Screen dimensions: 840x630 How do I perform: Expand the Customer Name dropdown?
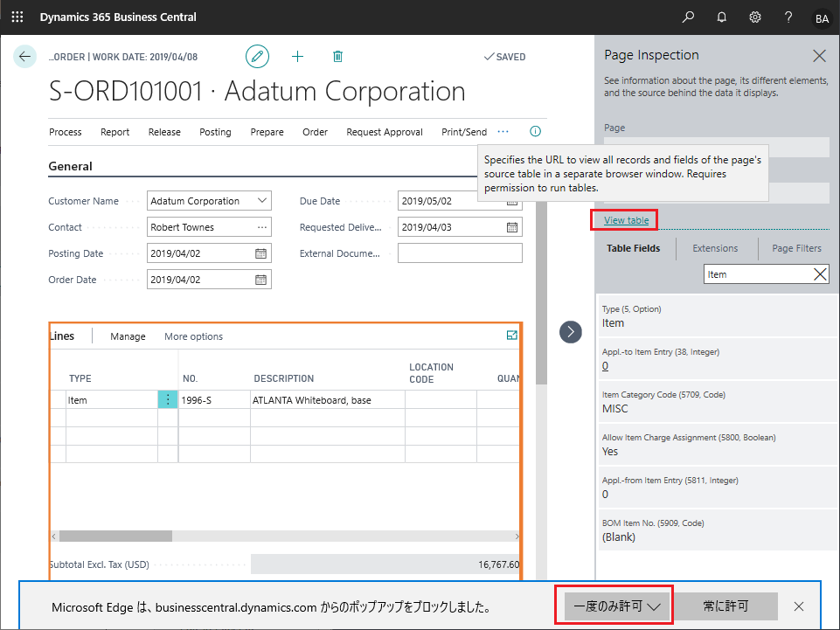tap(262, 200)
